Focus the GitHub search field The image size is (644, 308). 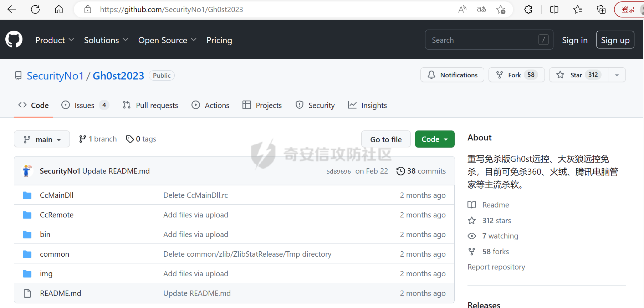point(489,40)
